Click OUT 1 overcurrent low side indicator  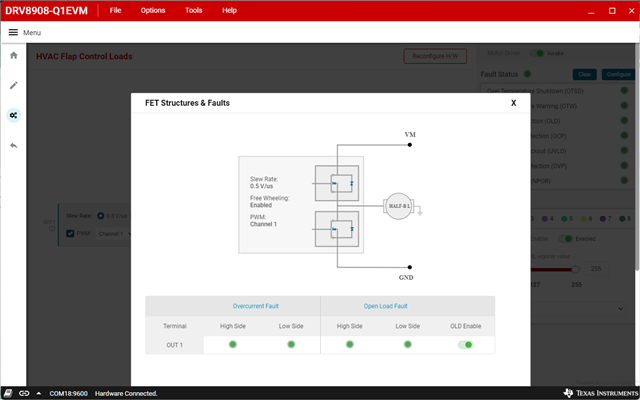291,344
